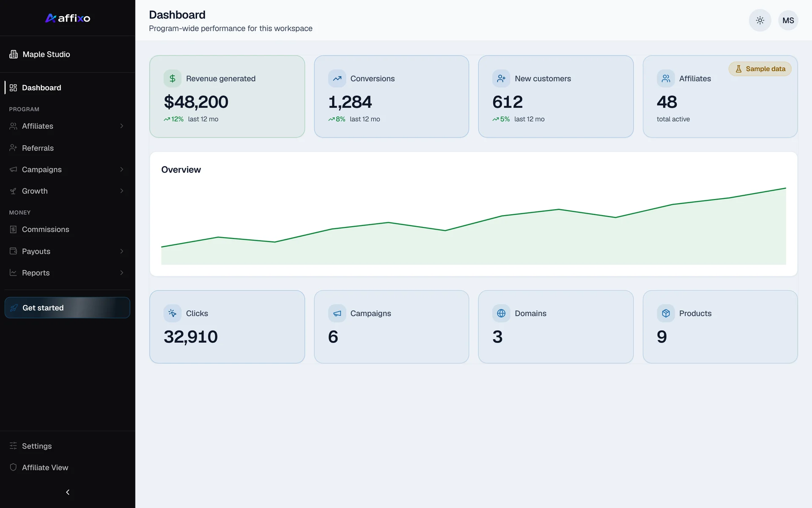
Task: Expand the Payouts sidebar chevron
Action: point(122,251)
